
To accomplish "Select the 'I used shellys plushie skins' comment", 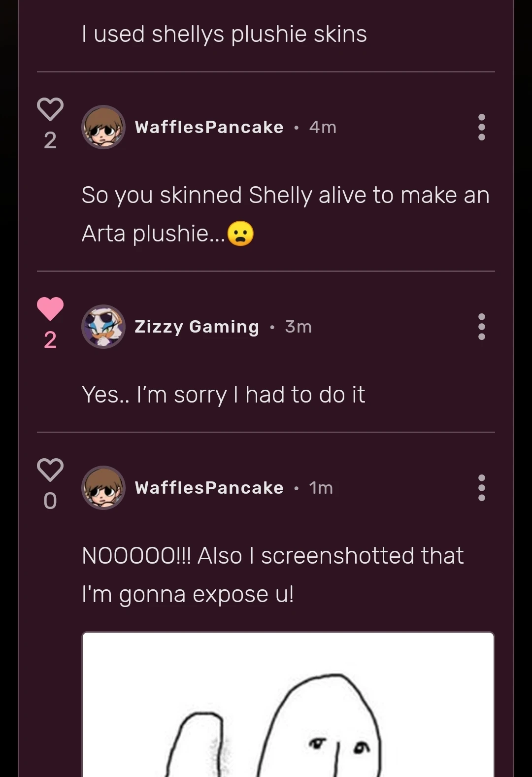I will [x=224, y=34].
